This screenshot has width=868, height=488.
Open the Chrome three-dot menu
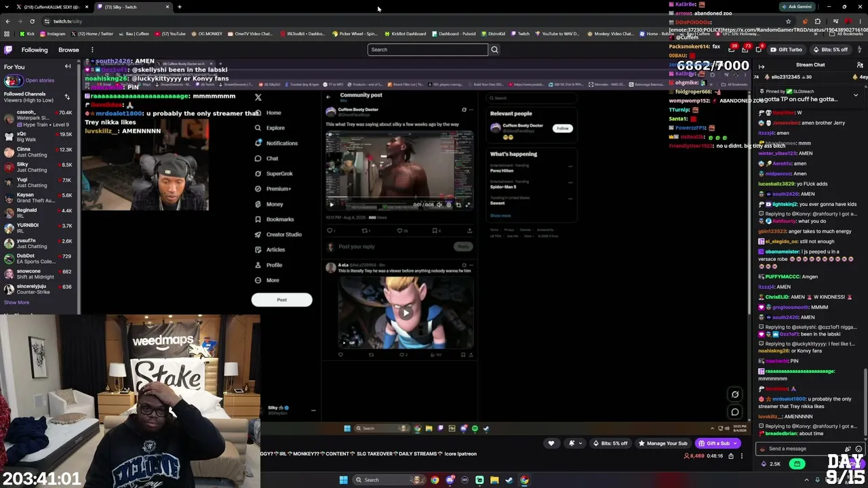(860, 21)
